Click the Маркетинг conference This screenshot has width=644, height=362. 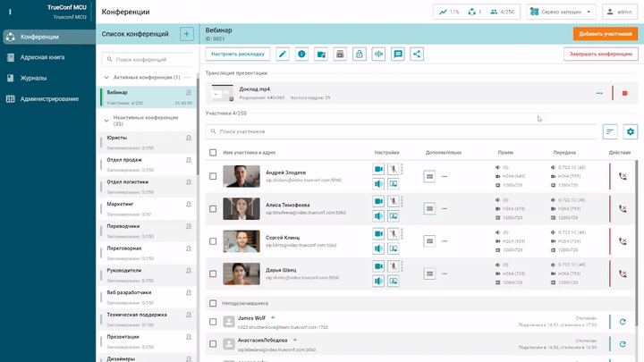[x=148, y=209]
